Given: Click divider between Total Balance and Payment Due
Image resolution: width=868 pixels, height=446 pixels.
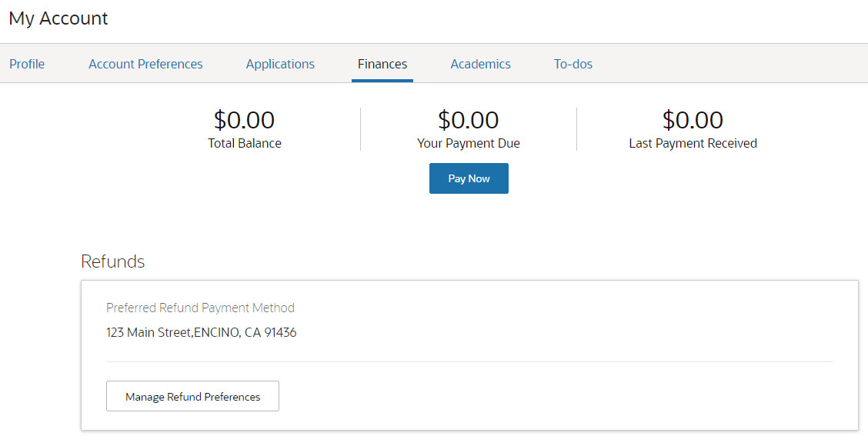Looking at the screenshot, I should (x=360, y=129).
